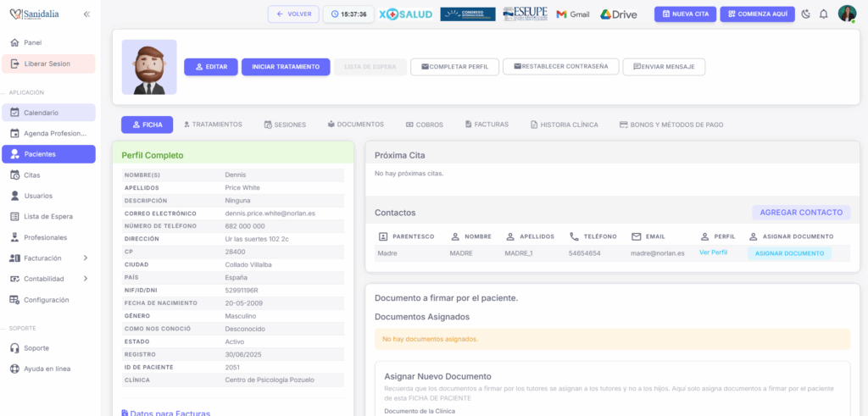Open the Historia Clínica tab
868x416 pixels.
pos(564,125)
